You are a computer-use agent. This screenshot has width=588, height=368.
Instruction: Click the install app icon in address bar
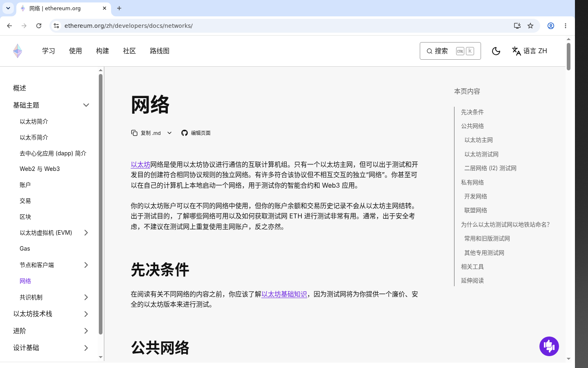pos(517,26)
